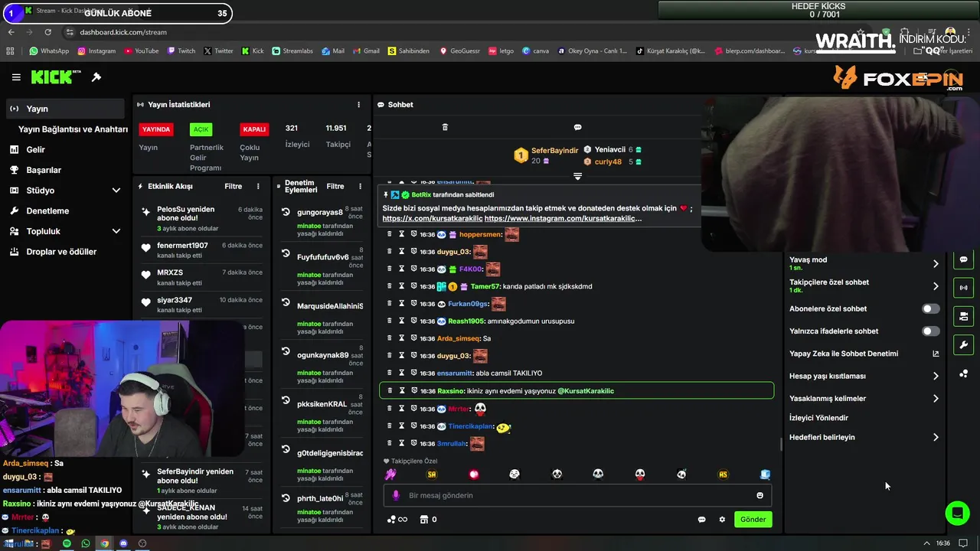The image size is (980, 551).
Task: Open Yayın Bağlantısı ve Anahtarı in the sidebar
Action: click(73, 129)
